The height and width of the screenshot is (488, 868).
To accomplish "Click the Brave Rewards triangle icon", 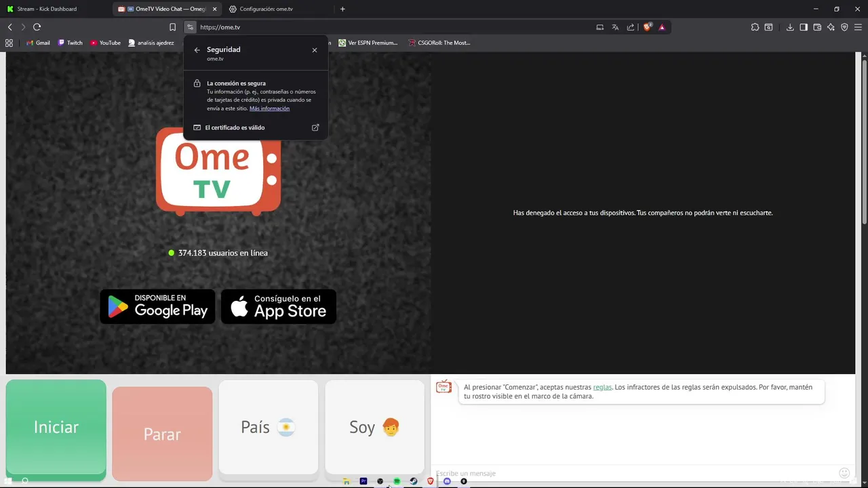I will pos(662,27).
